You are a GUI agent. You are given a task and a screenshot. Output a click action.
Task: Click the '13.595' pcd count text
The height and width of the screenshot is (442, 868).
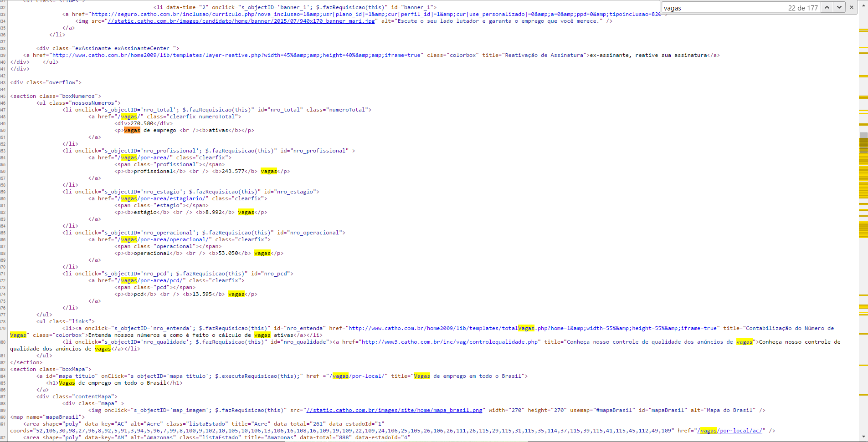pos(202,294)
